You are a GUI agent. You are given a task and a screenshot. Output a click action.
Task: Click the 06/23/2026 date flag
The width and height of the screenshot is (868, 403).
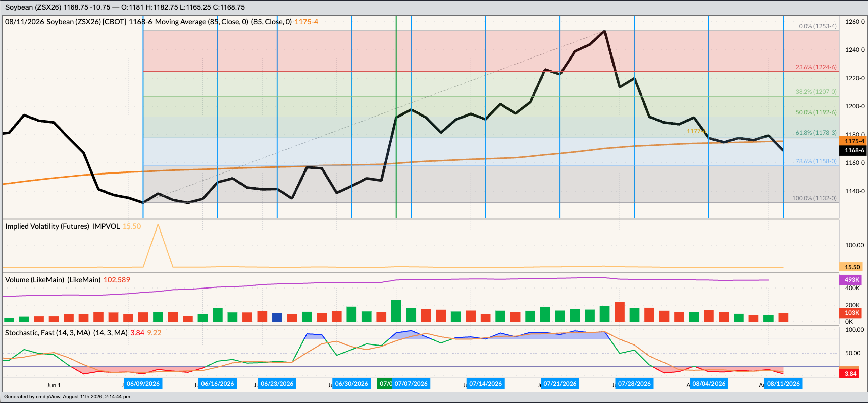coord(277,384)
